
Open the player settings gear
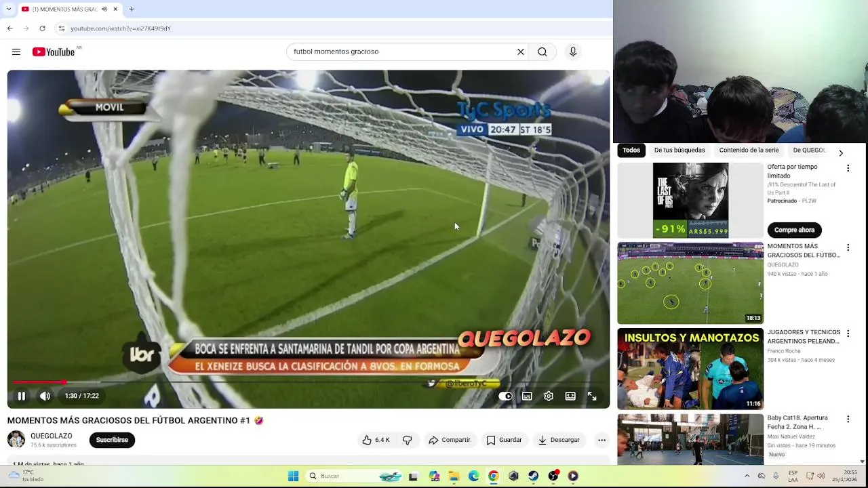coord(549,396)
